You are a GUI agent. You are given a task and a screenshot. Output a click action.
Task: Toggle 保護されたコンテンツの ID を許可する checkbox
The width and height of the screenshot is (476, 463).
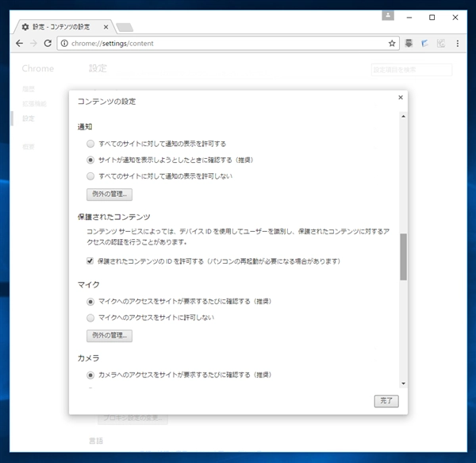click(x=90, y=261)
